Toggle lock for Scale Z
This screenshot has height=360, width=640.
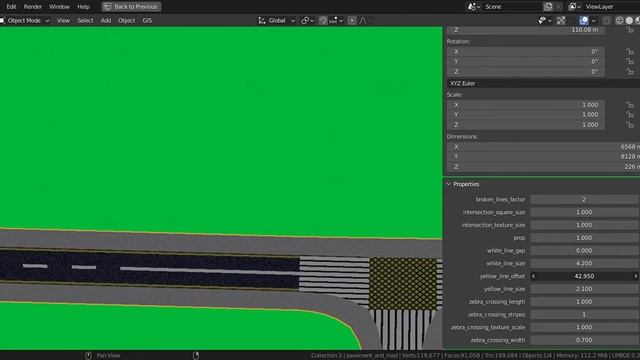point(630,125)
